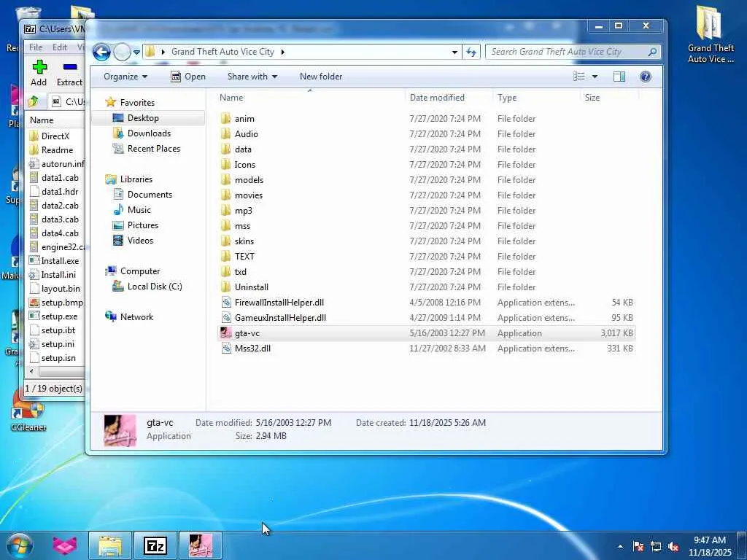Show hidden tray icons arrow

[x=620, y=547]
